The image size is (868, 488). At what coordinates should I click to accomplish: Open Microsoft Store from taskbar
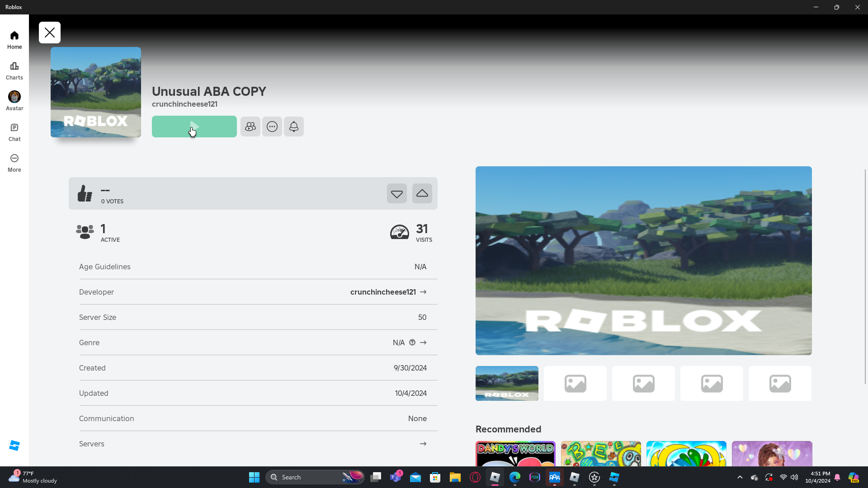435,477
